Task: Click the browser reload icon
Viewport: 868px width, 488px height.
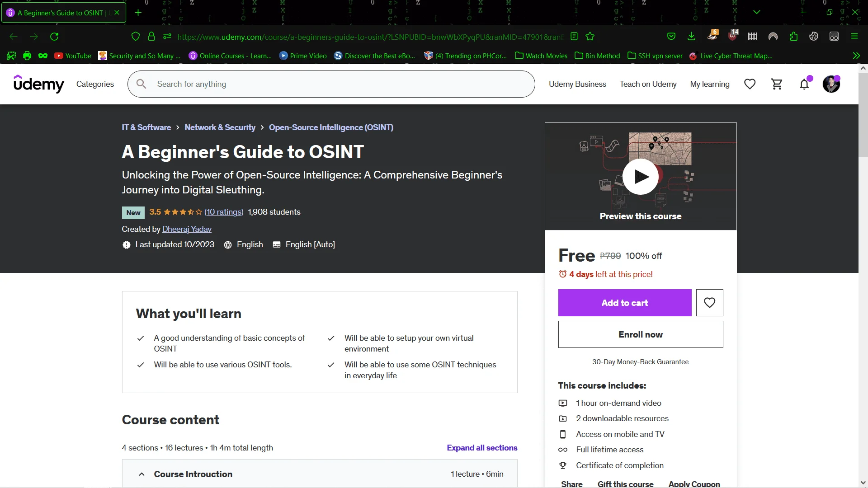Action: click(54, 37)
